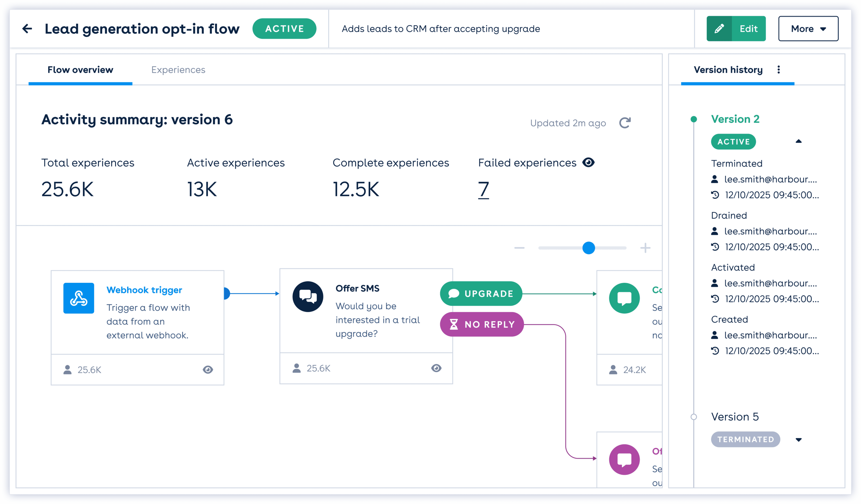Expand Version 5 terminated details
The height and width of the screenshot is (504, 861).
(x=798, y=439)
